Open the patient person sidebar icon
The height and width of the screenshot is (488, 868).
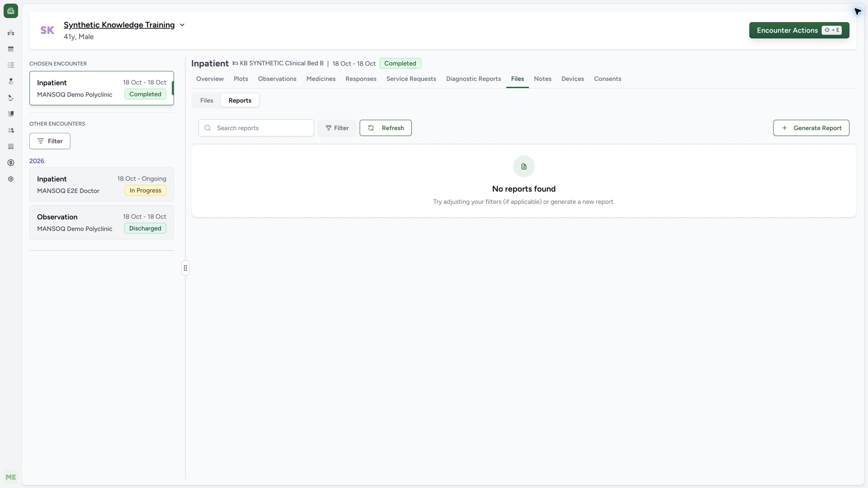[11, 81]
